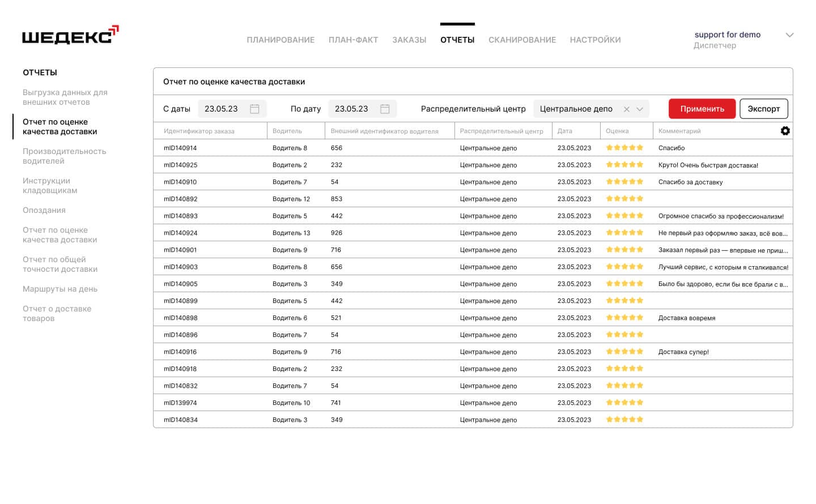This screenshot has height=504, width=816.
Task: Select order mID140925
Action: pos(180,165)
